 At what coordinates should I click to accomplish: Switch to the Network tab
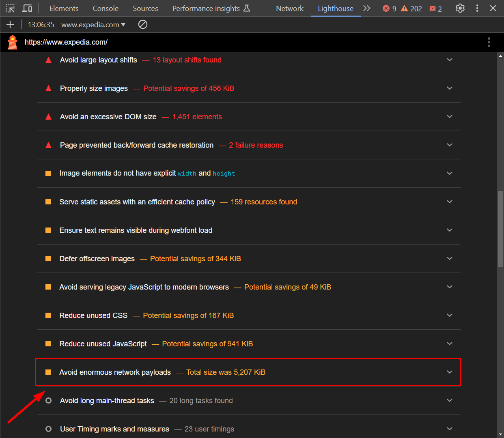(x=290, y=9)
